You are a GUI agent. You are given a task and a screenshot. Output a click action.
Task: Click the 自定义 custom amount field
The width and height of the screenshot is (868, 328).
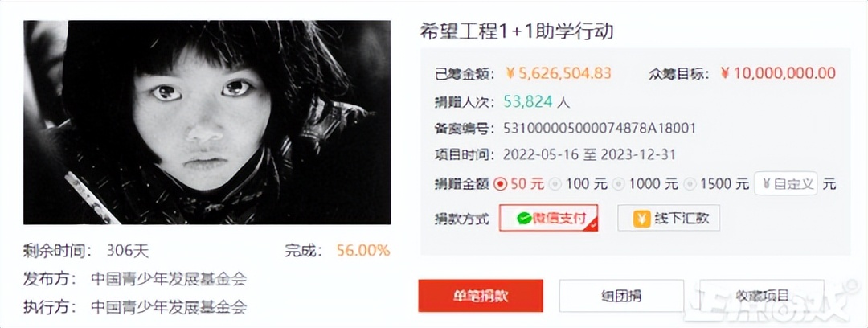point(786,184)
